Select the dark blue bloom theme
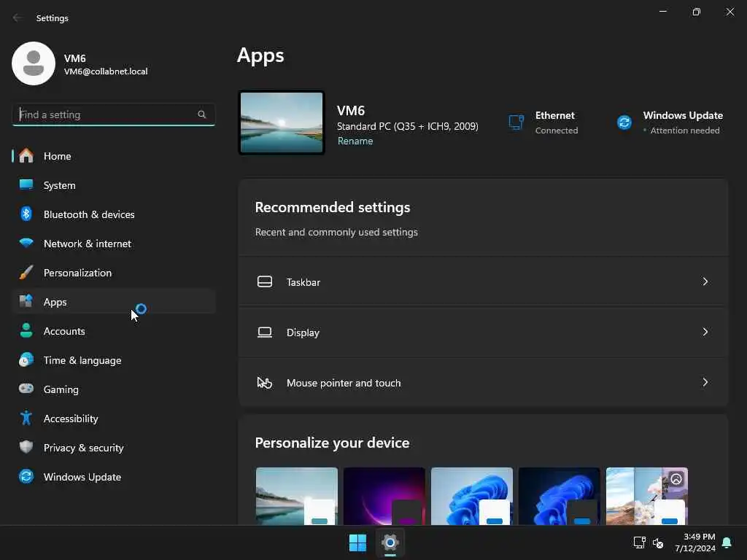 click(x=560, y=496)
